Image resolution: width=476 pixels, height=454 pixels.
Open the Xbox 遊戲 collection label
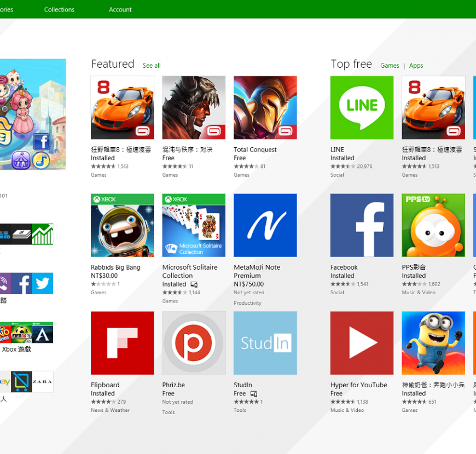[x=16, y=350]
